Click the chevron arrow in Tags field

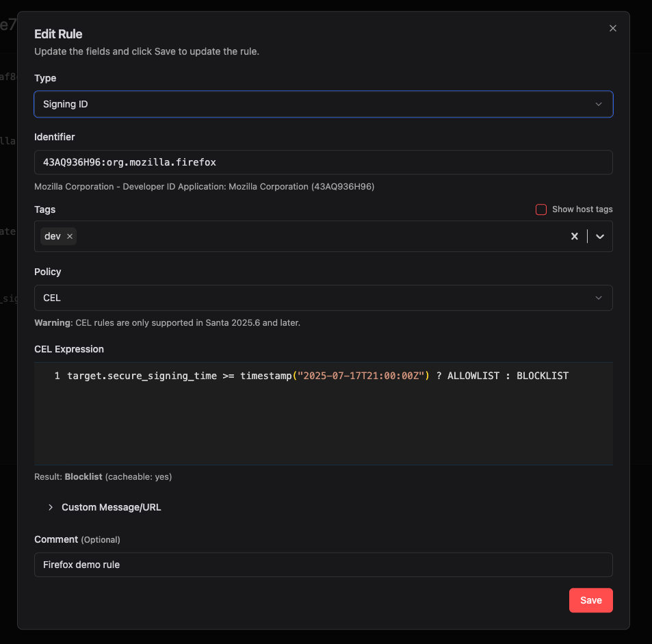pyautogui.click(x=599, y=236)
